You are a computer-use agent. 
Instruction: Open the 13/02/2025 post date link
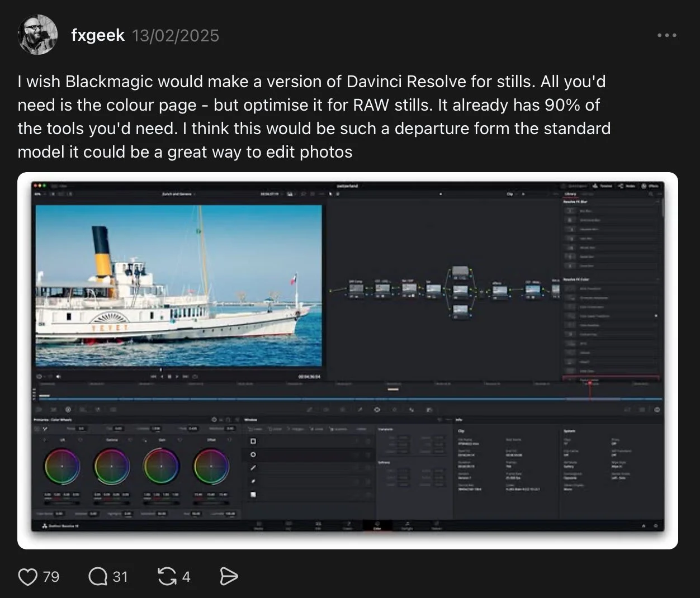(176, 35)
